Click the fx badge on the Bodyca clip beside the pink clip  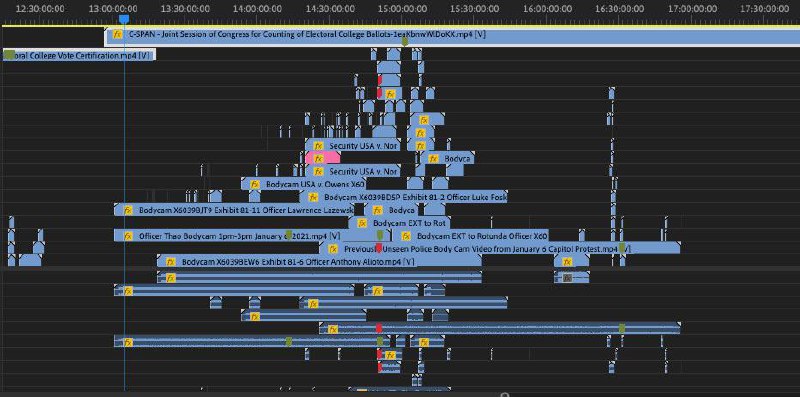[x=434, y=158]
